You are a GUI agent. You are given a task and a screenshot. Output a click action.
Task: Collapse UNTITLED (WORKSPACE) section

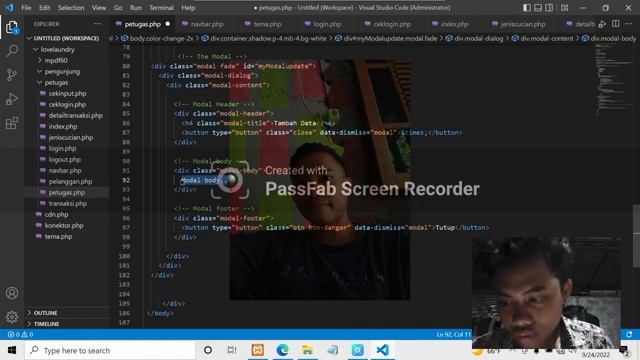pyautogui.click(x=66, y=38)
